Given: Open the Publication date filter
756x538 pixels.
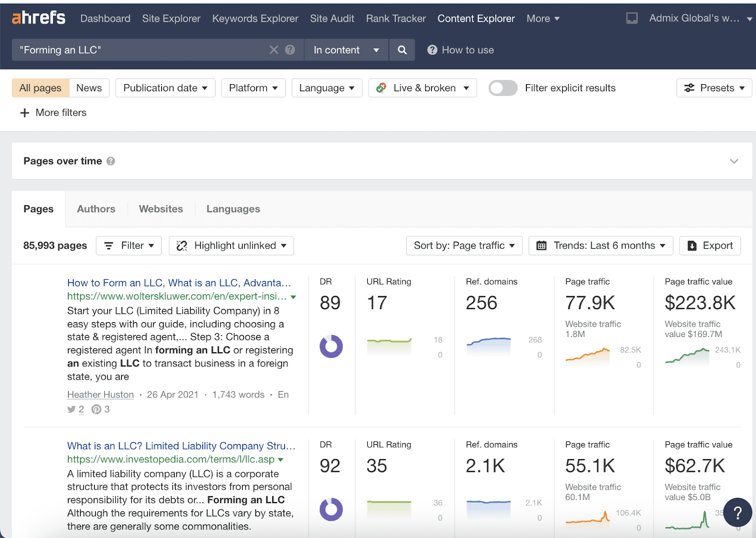Looking at the screenshot, I should click(165, 88).
